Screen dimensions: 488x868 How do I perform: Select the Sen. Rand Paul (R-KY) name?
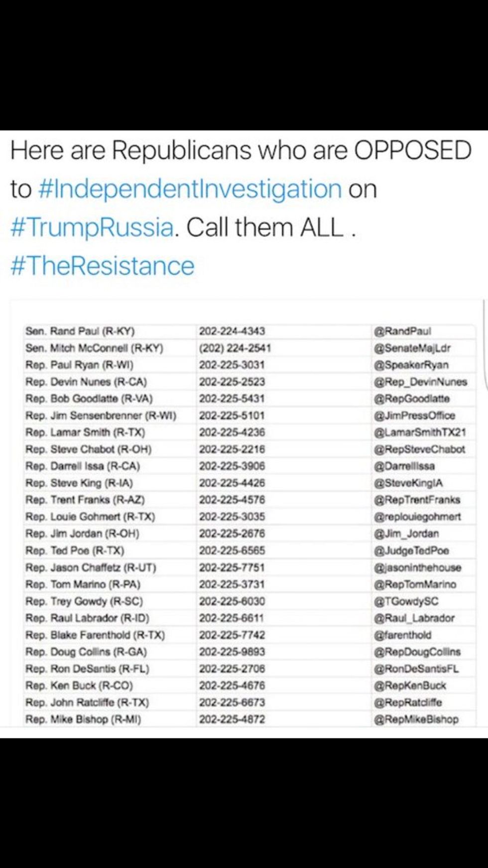80,331
